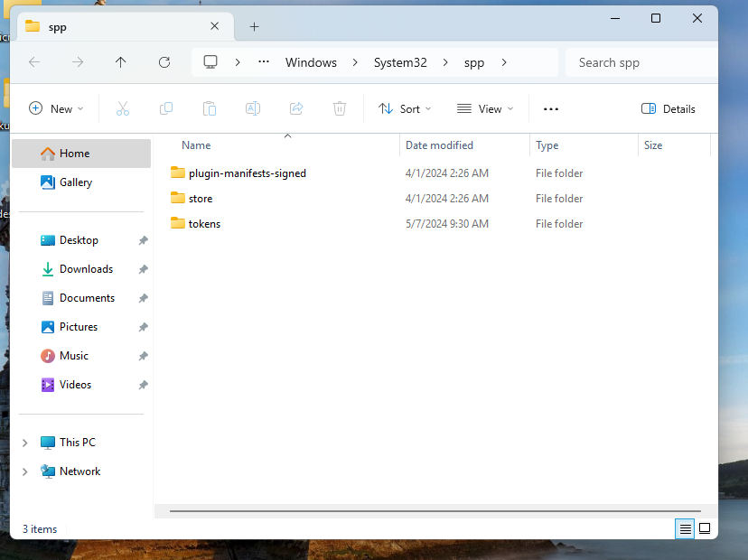Sort by the Size column header
Viewport: 748px width, 560px height.
pos(675,145)
